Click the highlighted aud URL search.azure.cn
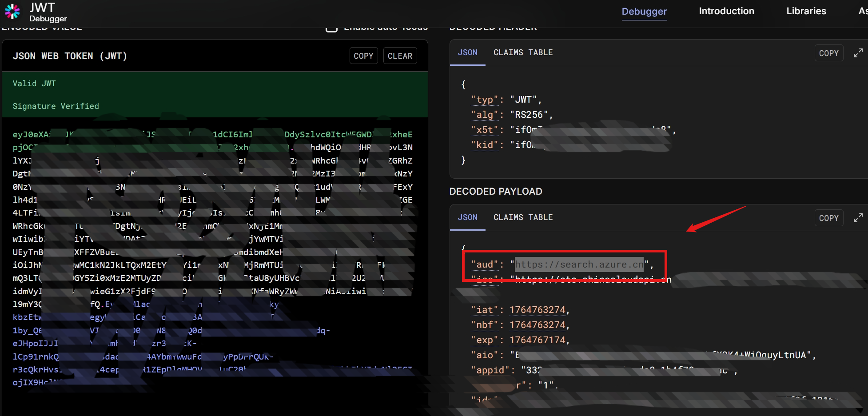Screen dimensions: 868x416 pyautogui.click(x=579, y=264)
